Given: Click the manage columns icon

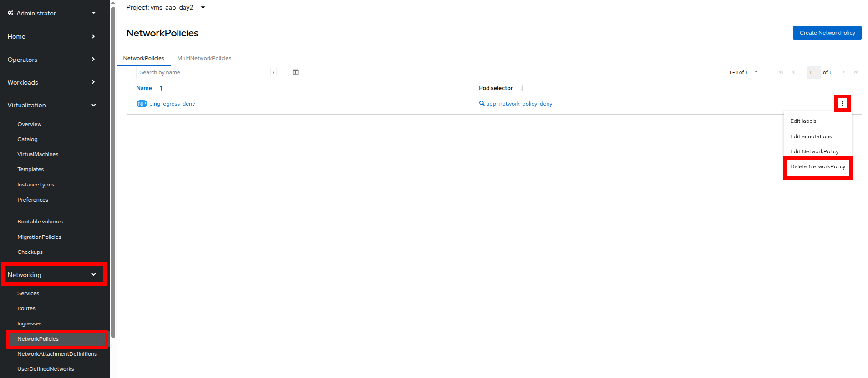Looking at the screenshot, I should tap(295, 72).
